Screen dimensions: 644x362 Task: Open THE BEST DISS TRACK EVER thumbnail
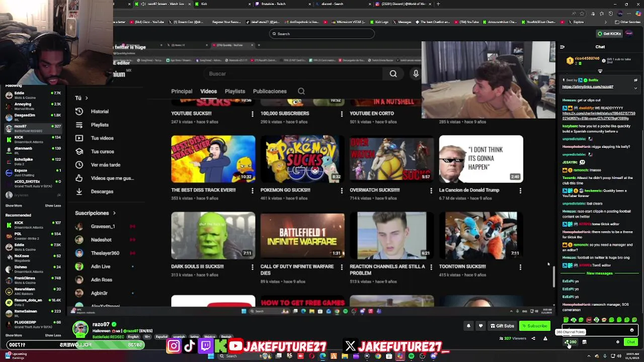[213, 159]
